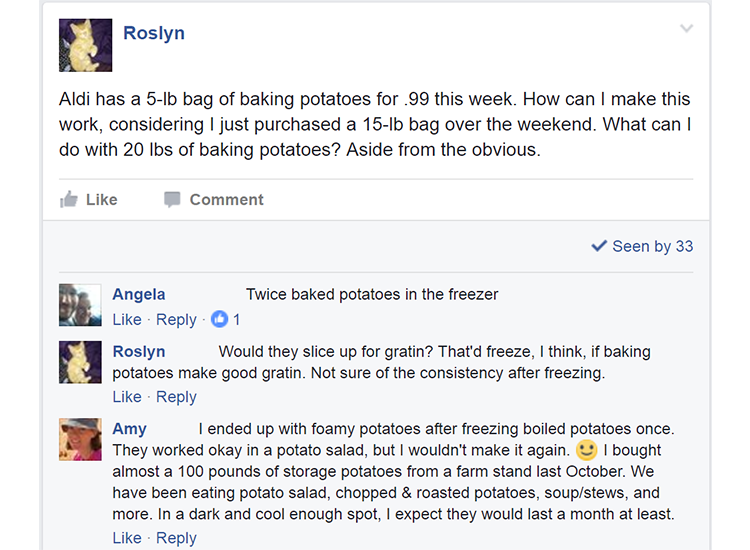The height and width of the screenshot is (550, 750).
Task: Click Roslyn's profile picture on the post
Action: pos(86,45)
